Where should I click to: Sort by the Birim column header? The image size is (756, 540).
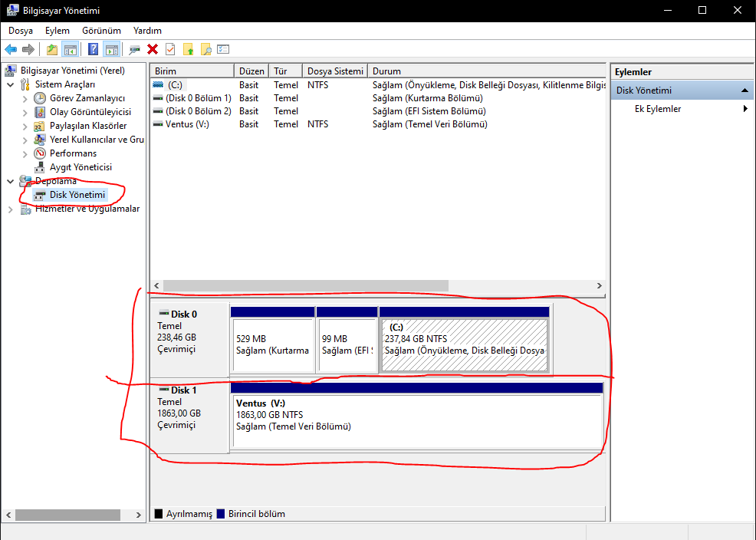[192, 71]
